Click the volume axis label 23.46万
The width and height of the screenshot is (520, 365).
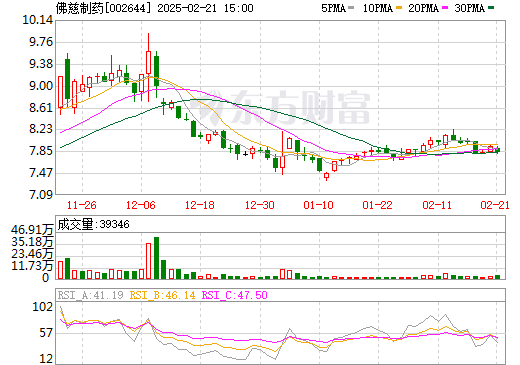pyautogui.click(x=32, y=254)
